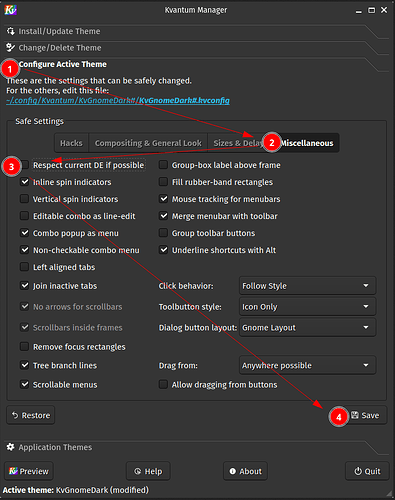The height and width of the screenshot is (500, 395).
Task: Select the Miscellaneous tab
Action: (307, 143)
